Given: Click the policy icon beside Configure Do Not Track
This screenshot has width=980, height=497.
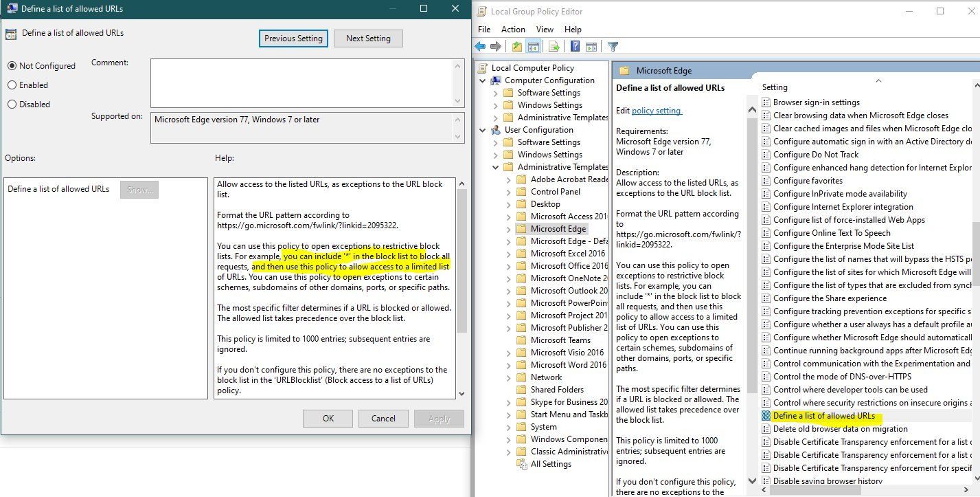Looking at the screenshot, I should pos(766,155).
